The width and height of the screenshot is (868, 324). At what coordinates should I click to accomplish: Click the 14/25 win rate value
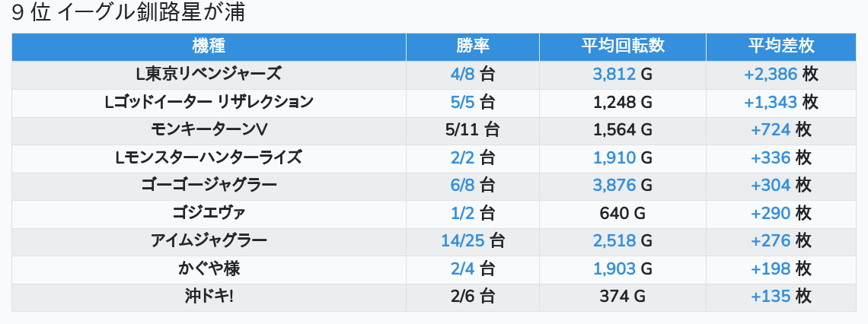tap(463, 242)
